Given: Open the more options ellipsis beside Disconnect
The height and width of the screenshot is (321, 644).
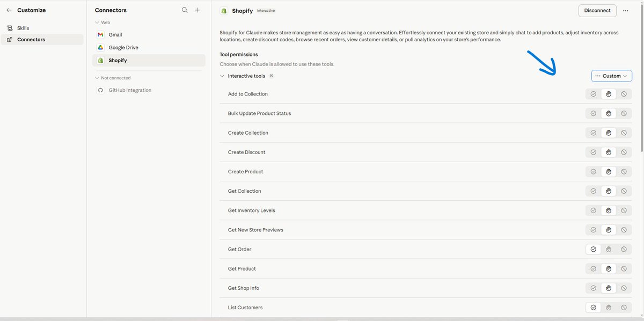Looking at the screenshot, I should coord(626,11).
